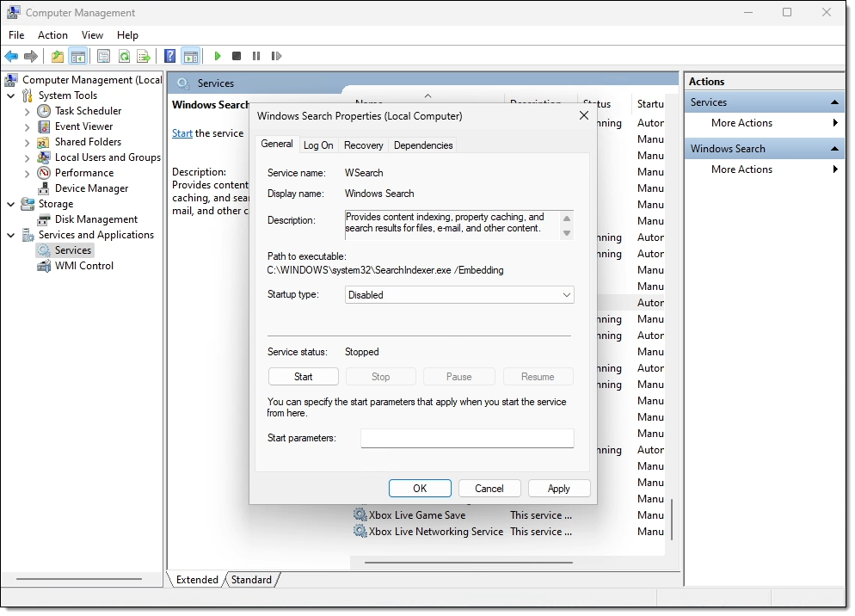Viewport: 855px width, 616px height.
Task: Click the Refresh toolbar icon
Action: point(124,56)
